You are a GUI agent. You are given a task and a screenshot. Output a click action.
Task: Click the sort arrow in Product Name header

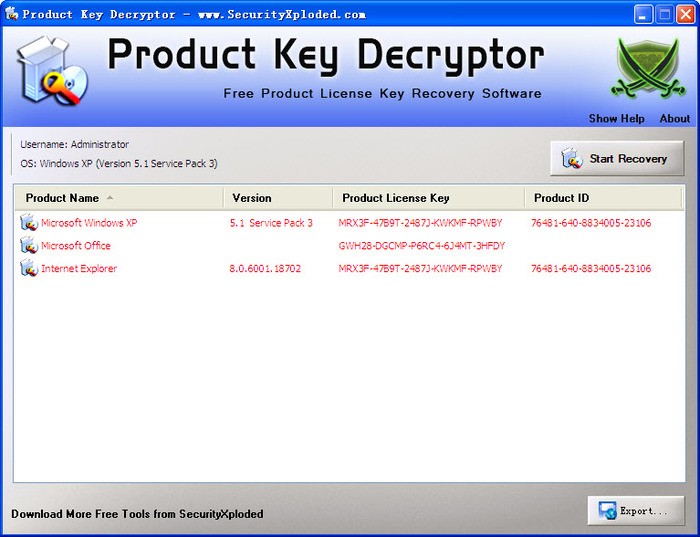(x=110, y=198)
